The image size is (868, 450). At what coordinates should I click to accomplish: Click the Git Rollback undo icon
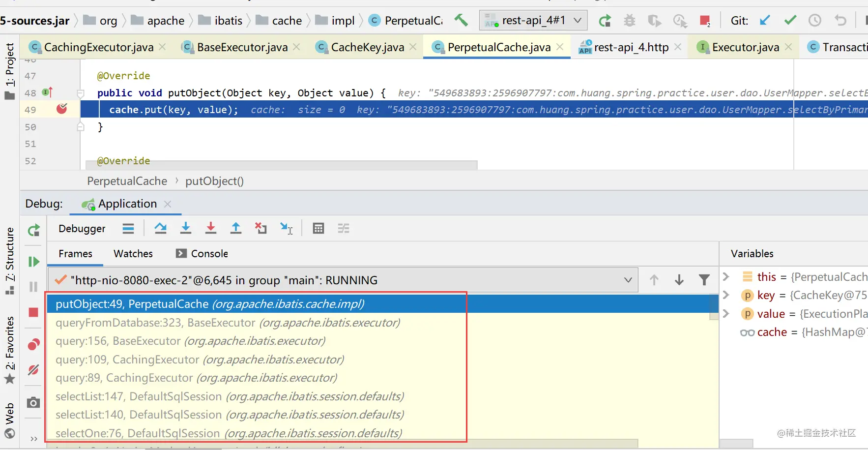point(840,20)
